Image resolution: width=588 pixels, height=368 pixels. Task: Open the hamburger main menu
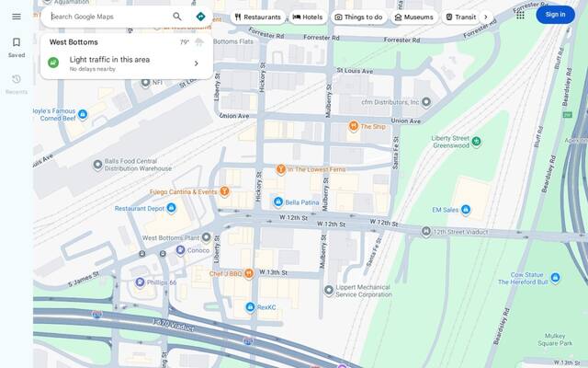point(17,17)
